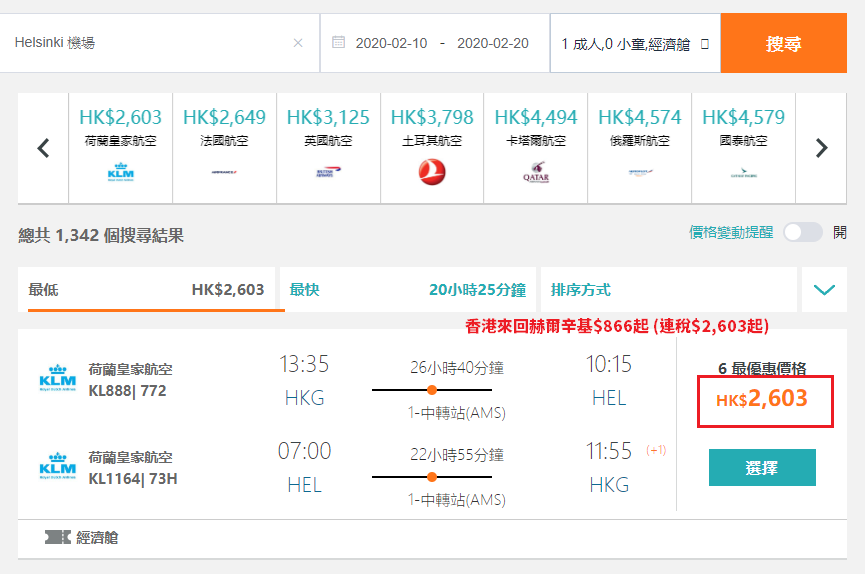Open the 排序方式 sort options tab
The image size is (865, 574).
(669, 290)
